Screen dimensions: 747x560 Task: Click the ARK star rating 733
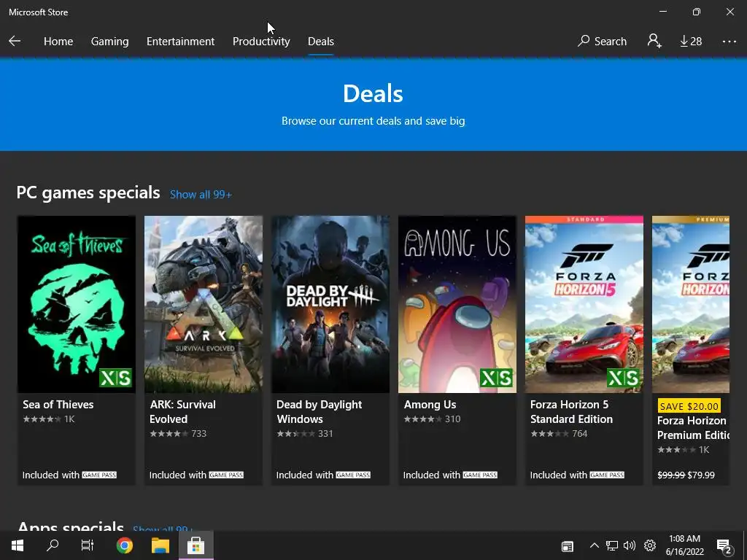pyautogui.click(x=178, y=433)
